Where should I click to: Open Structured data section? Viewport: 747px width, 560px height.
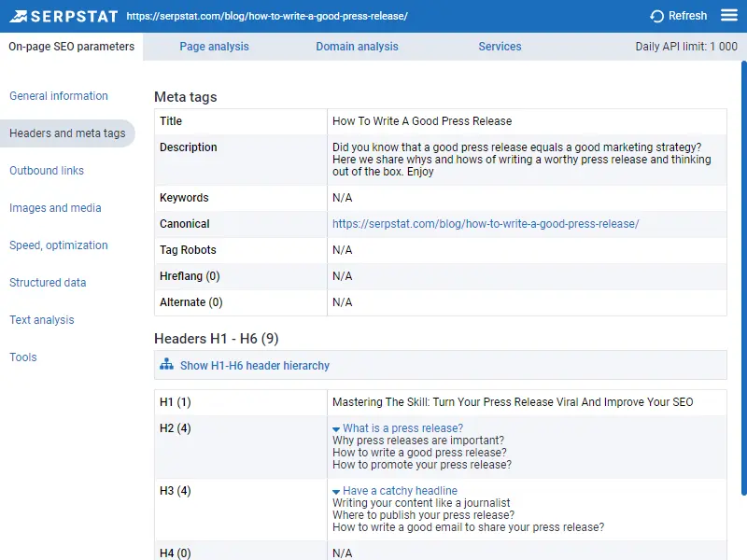pos(48,283)
